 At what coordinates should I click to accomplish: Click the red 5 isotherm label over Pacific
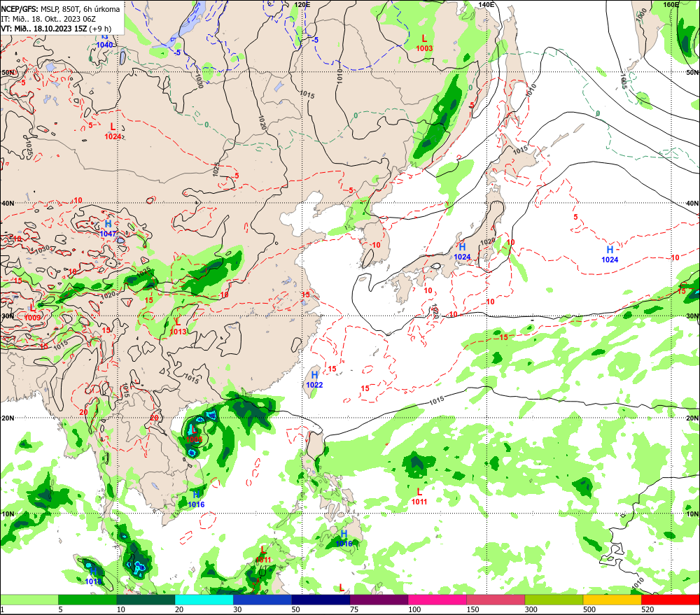[x=575, y=217]
